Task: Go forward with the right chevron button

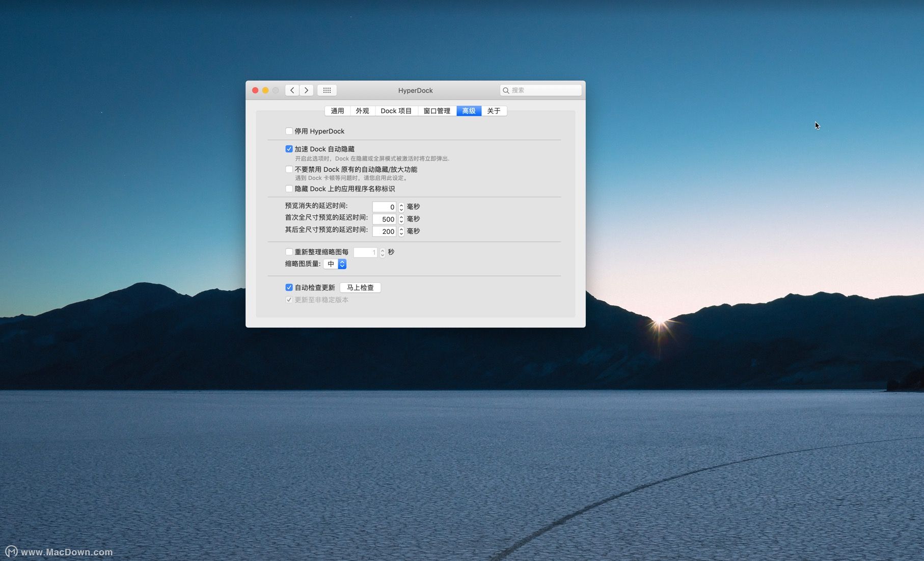Action: click(x=306, y=90)
